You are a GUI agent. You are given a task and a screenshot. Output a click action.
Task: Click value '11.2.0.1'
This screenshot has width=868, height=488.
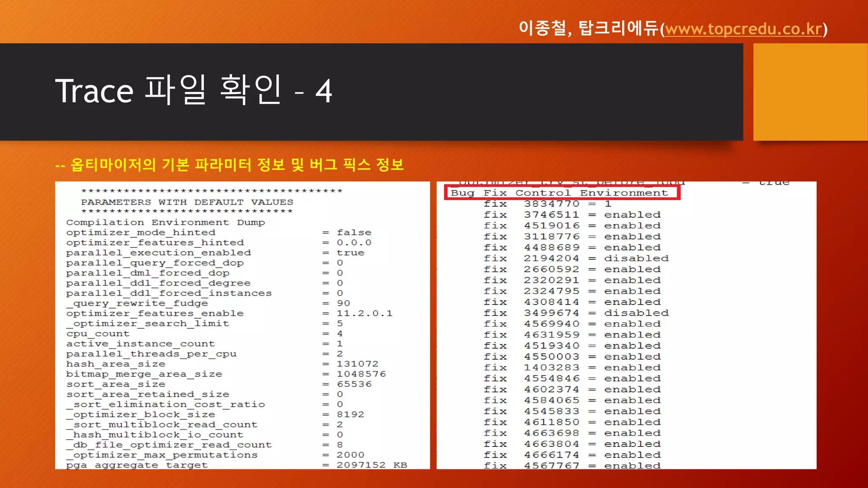click(364, 313)
